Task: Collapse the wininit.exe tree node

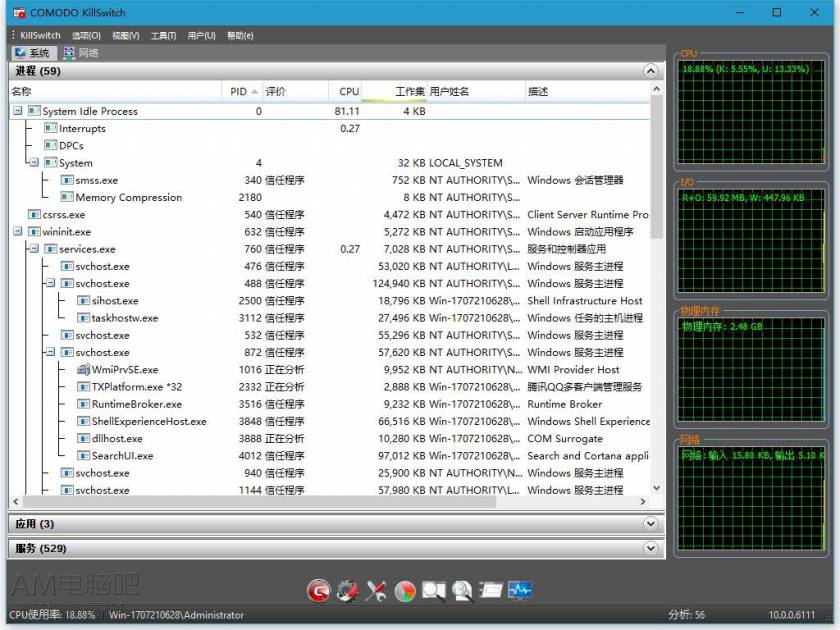Action: (18, 231)
